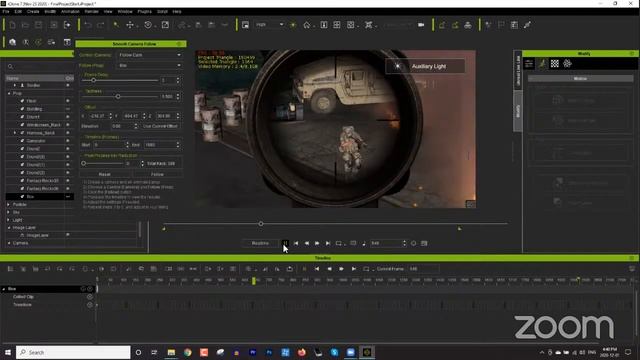Click the Follow button in Smooth Camera Follow
640x360 pixels.
[x=157, y=174]
